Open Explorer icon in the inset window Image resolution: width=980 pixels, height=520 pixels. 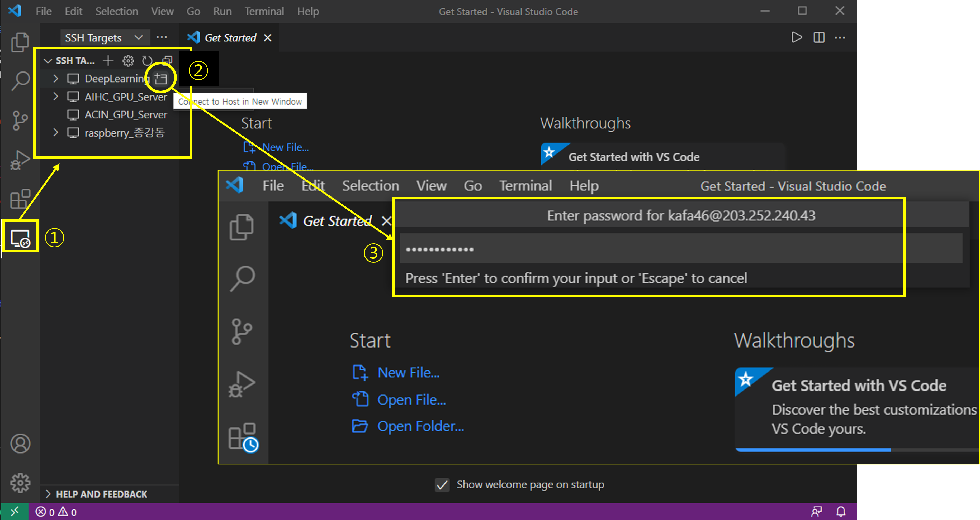[x=242, y=227]
